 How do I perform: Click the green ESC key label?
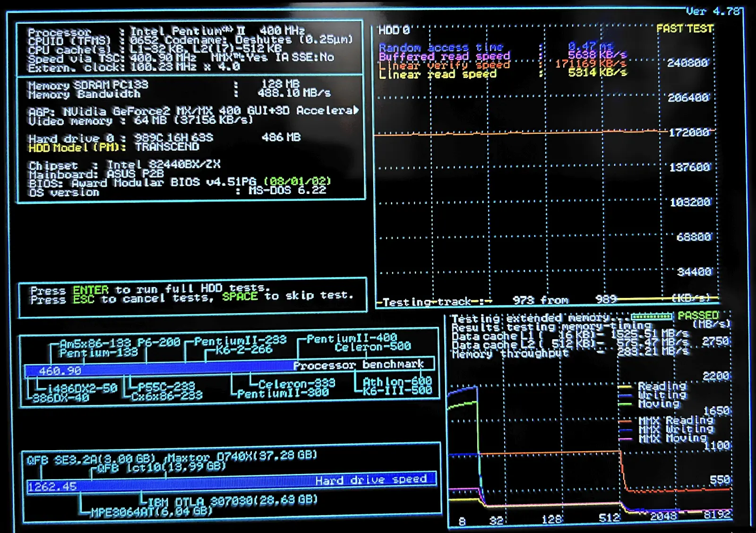[83, 299]
